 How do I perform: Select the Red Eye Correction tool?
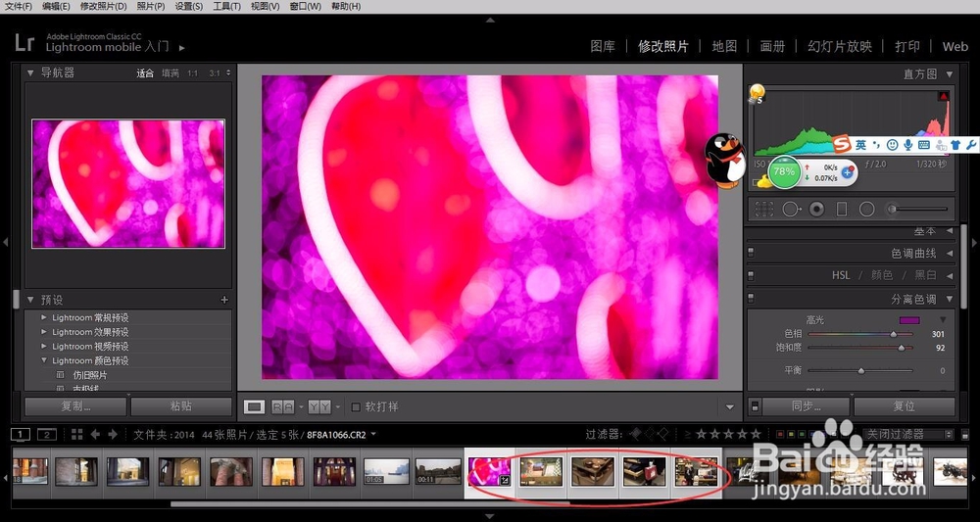click(x=817, y=210)
